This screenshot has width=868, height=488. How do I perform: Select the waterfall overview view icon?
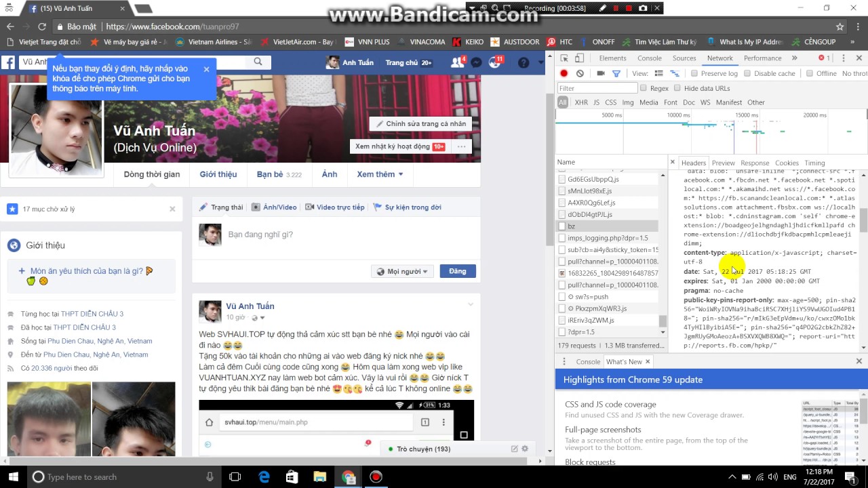[675, 73]
